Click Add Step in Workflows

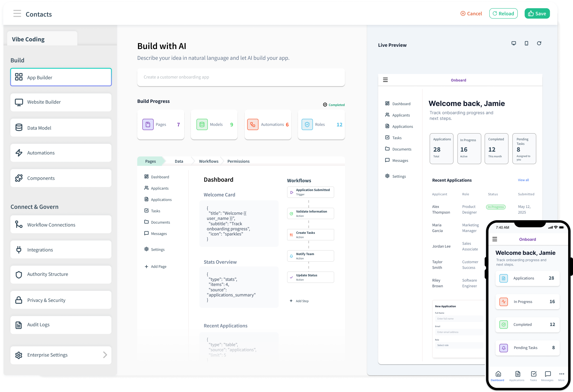pos(299,301)
